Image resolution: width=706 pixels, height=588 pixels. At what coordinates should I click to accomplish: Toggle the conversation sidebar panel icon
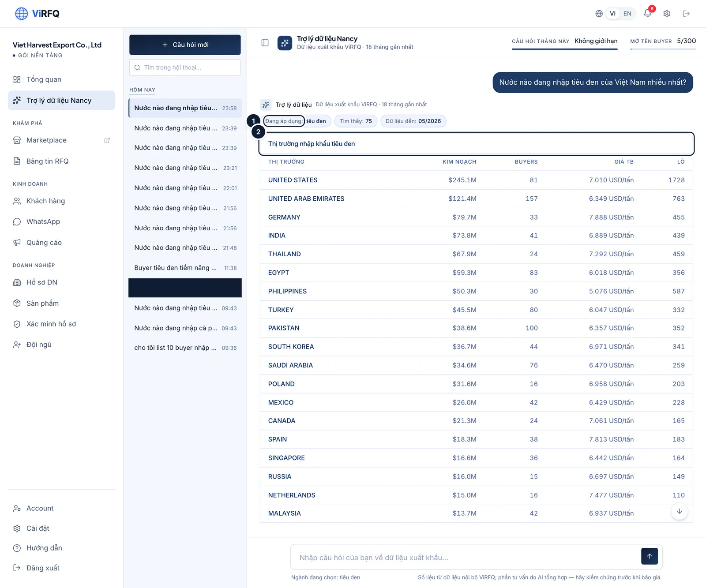[265, 43]
